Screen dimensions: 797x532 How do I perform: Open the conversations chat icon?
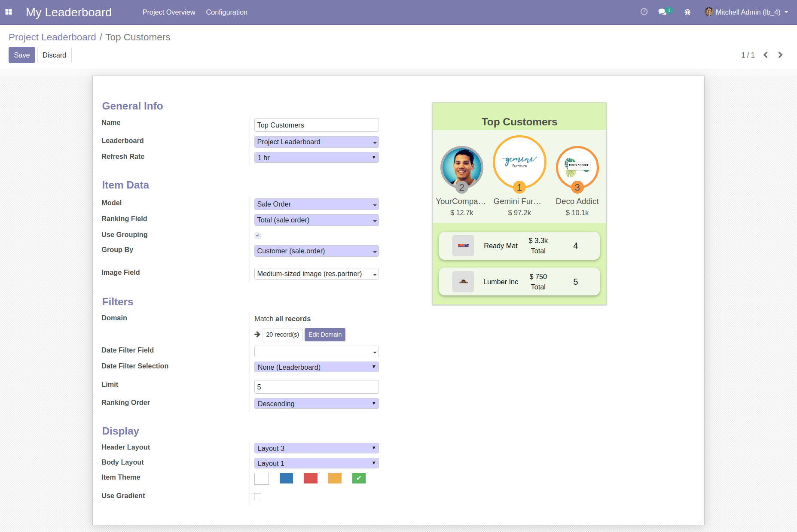pyautogui.click(x=663, y=12)
